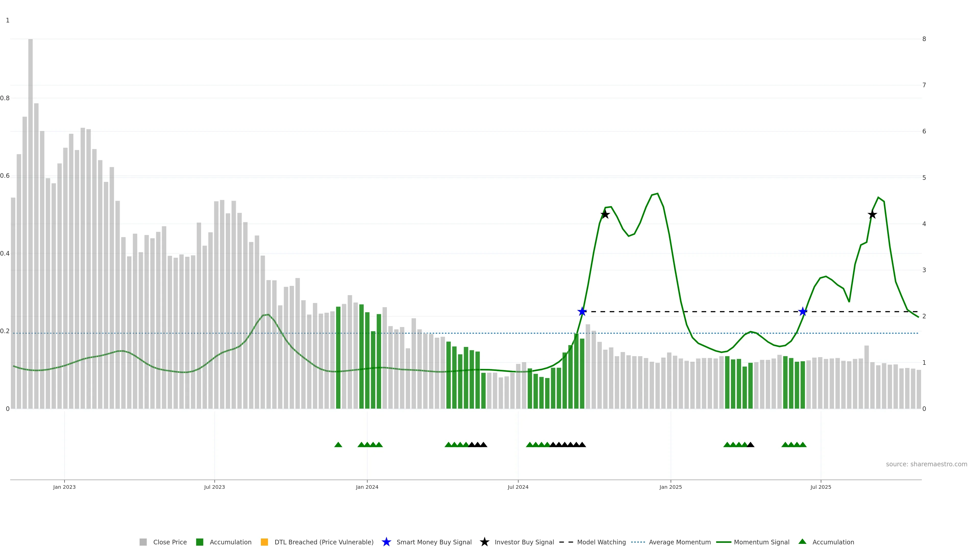
Task: Toggle the DTL Breached legend entry
Action: pos(324,542)
